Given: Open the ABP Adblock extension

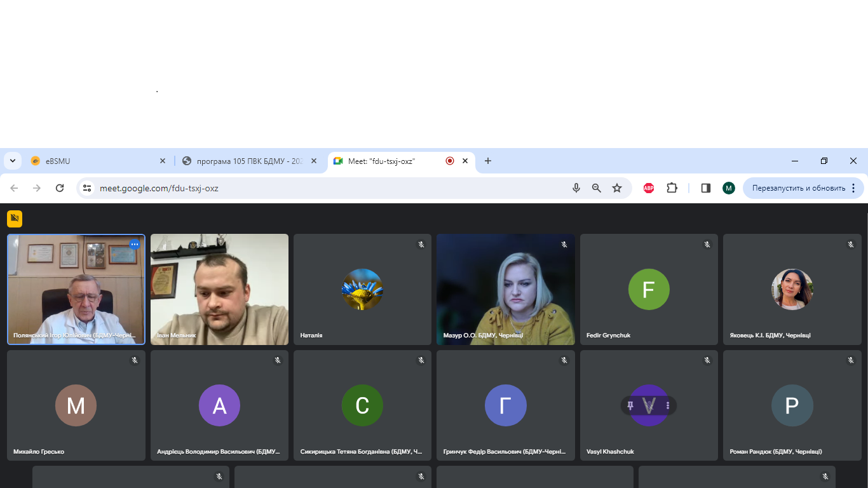Looking at the screenshot, I should (649, 188).
